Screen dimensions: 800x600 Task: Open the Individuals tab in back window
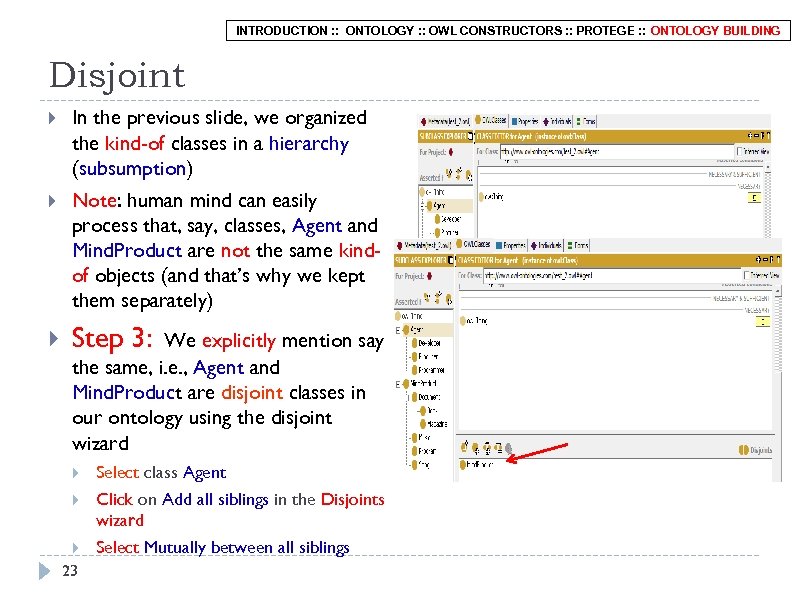[x=558, y=121]
